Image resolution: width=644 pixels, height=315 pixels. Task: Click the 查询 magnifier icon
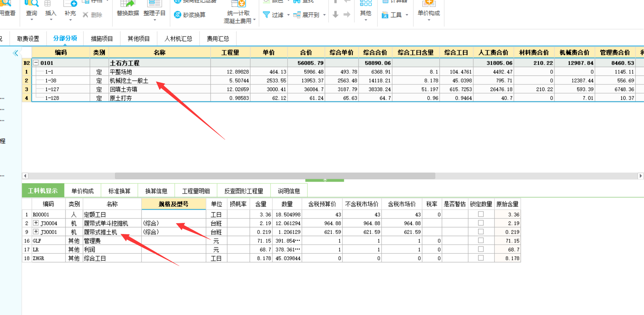[x=31, y=4]
